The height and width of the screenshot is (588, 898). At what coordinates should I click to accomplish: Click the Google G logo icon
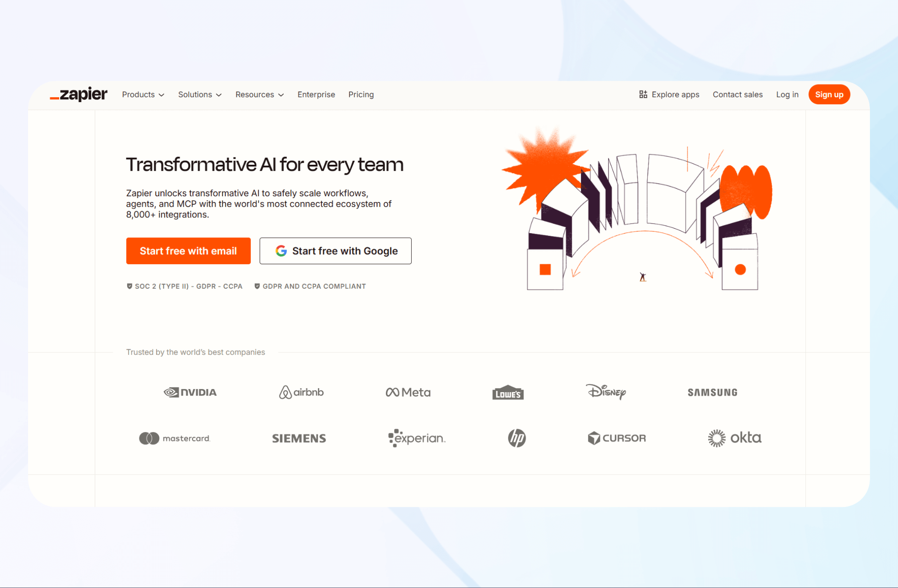[x=281, y=251]
